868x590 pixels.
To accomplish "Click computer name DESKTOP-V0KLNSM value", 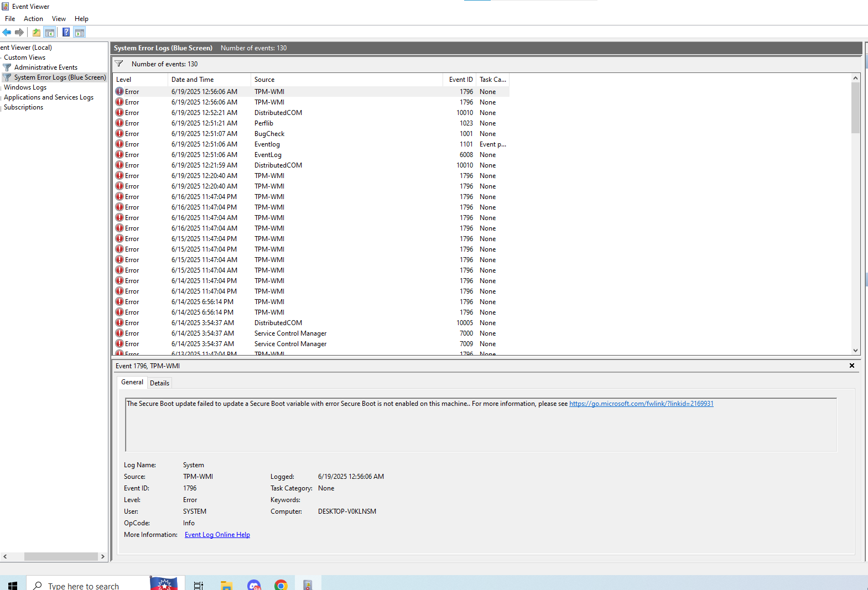I will point(347,511).
